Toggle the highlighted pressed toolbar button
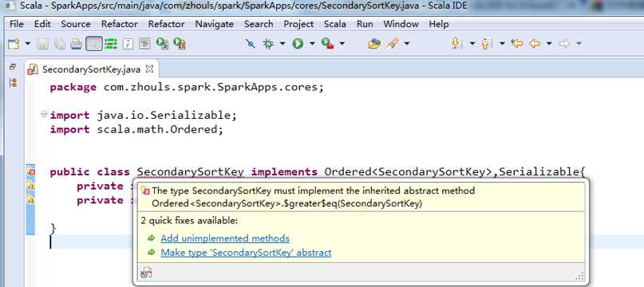The height and width of the screenshot is (287, 644). (94, 44)
